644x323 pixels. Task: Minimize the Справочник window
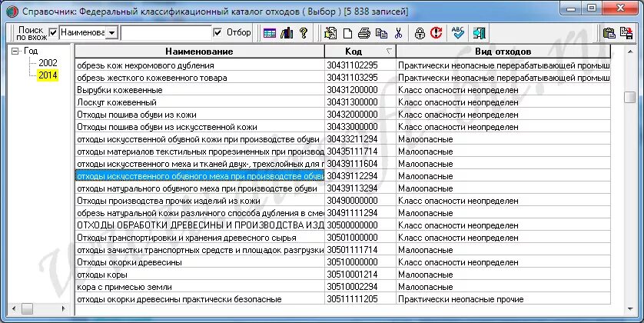571,8
